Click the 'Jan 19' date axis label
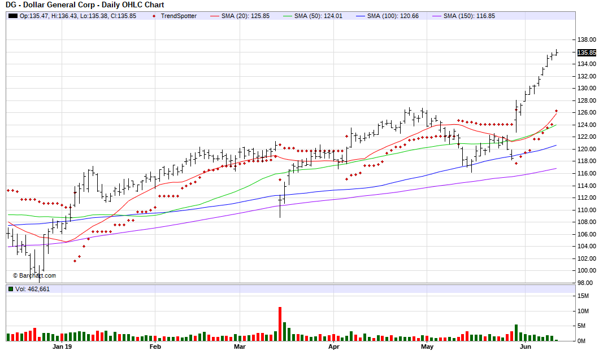599x364 pixels. click(x=62, y=347)
